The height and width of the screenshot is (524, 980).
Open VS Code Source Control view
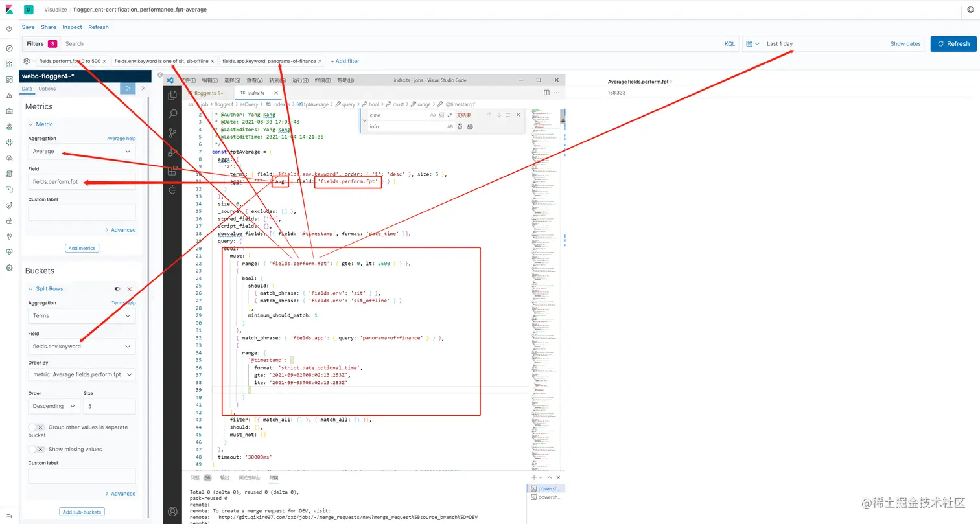pyautogui.click(x=172, y=133)
